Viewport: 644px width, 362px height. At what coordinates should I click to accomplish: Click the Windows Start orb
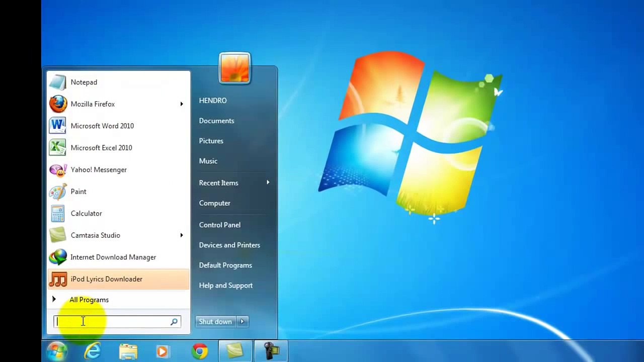57,351
